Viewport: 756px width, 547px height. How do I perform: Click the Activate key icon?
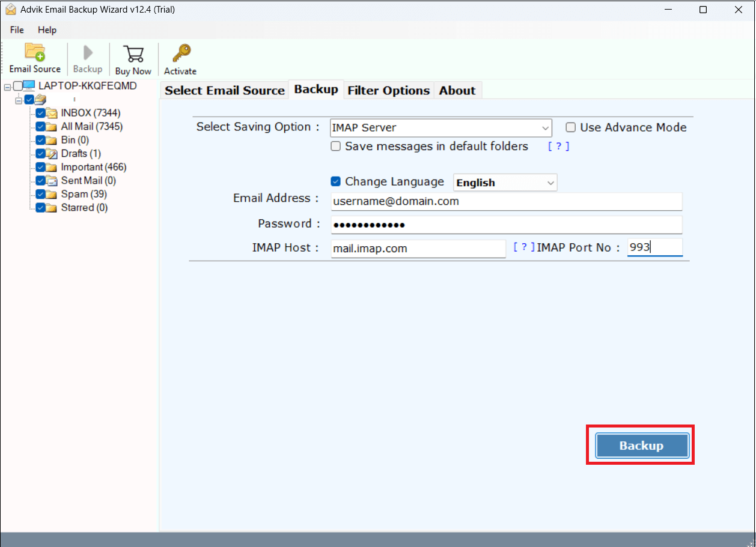click(x=181, y=53)
